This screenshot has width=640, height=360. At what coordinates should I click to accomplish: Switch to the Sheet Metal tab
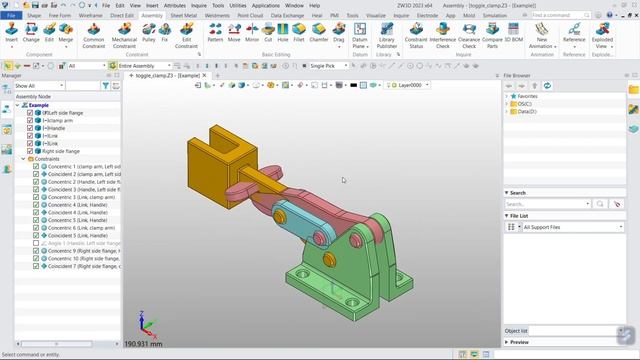pos(184,16)
